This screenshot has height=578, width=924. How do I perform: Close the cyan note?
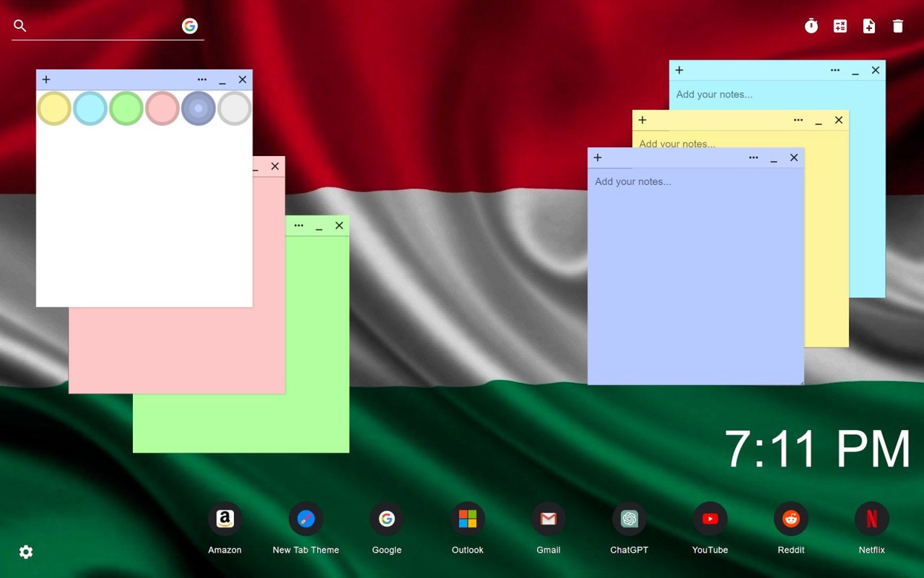click(876, 70)
